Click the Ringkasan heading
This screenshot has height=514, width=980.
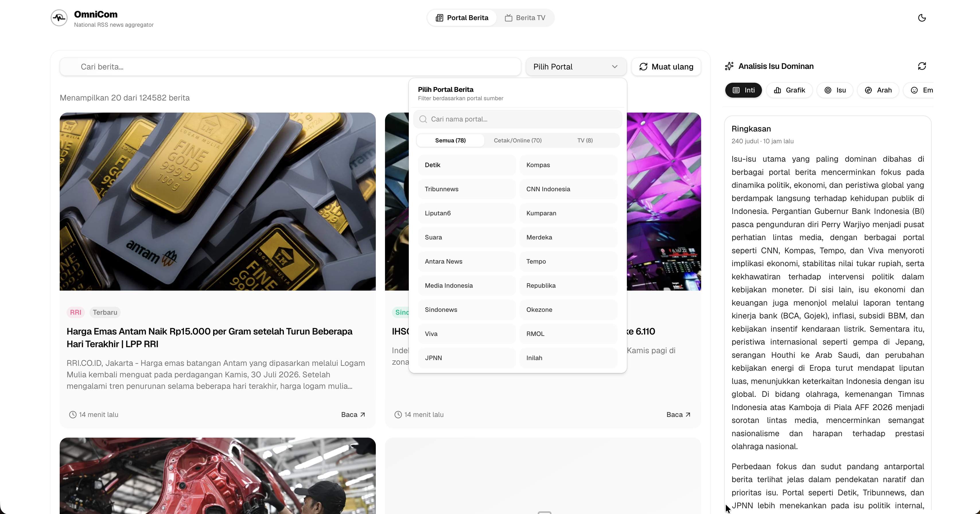(x=751, y=129)
